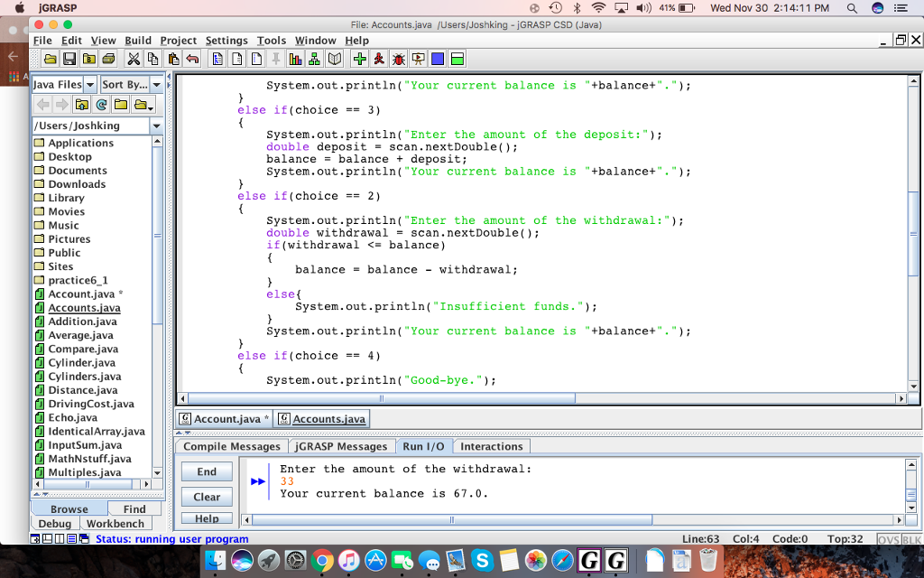Start debugging with the ladybug icon
The image size is (924, 578).
(x=398, y=60)
